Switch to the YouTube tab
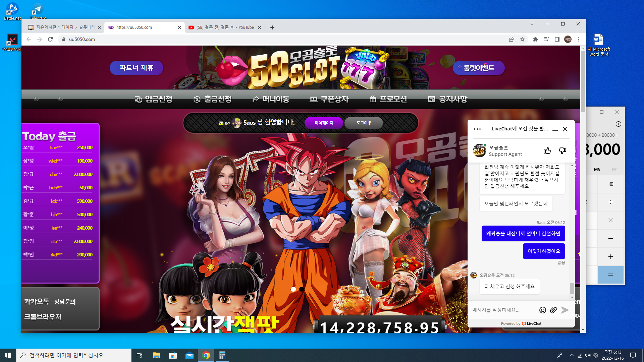Screen dimensions: 644x362 click(225, 27)
